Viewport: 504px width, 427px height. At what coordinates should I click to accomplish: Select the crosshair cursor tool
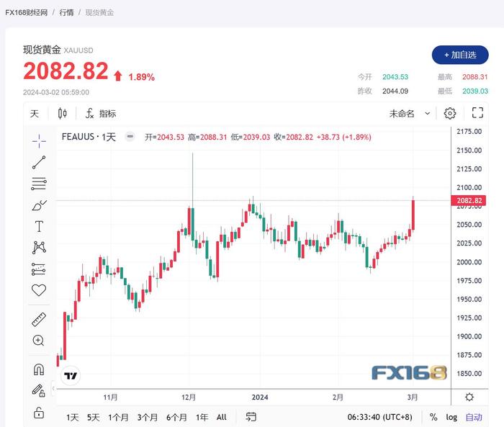click(x=39, y=140)
